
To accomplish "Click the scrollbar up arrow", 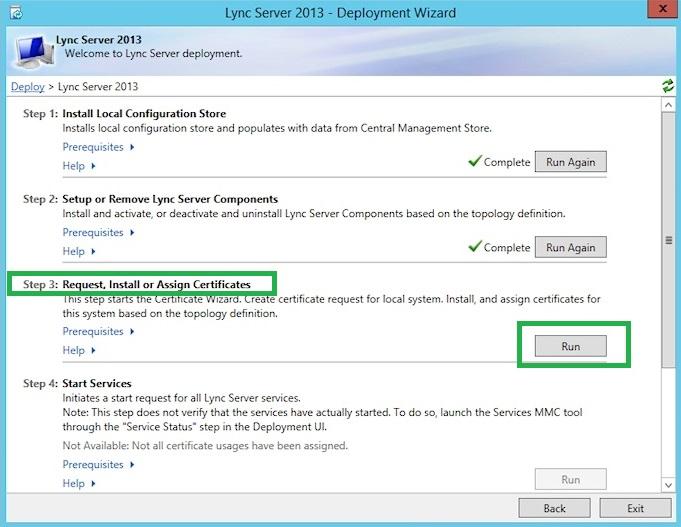I will point(668,105).
